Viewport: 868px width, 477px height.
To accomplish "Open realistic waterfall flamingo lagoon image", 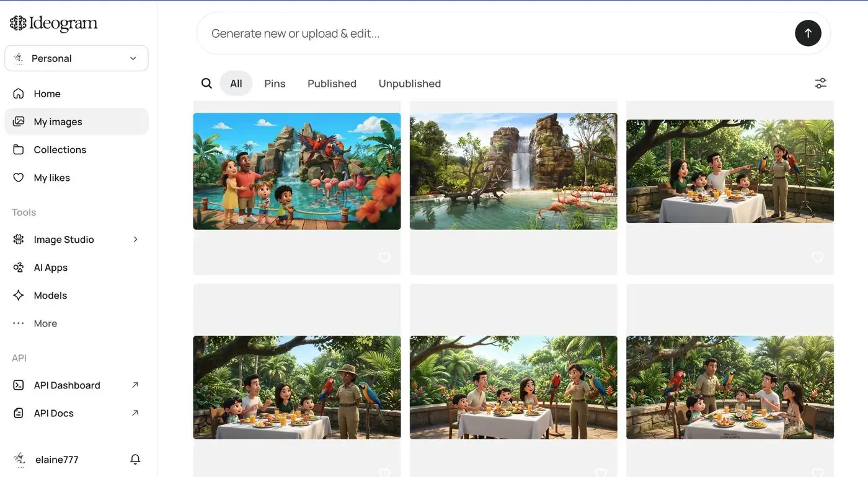I will [513, 171].
